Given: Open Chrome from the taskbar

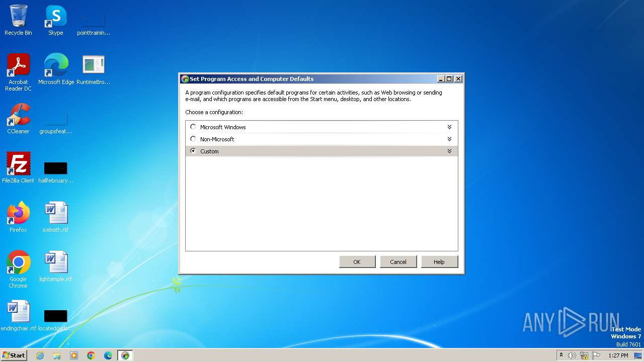Looking at the screenshot, I should [x=91, y=355].
